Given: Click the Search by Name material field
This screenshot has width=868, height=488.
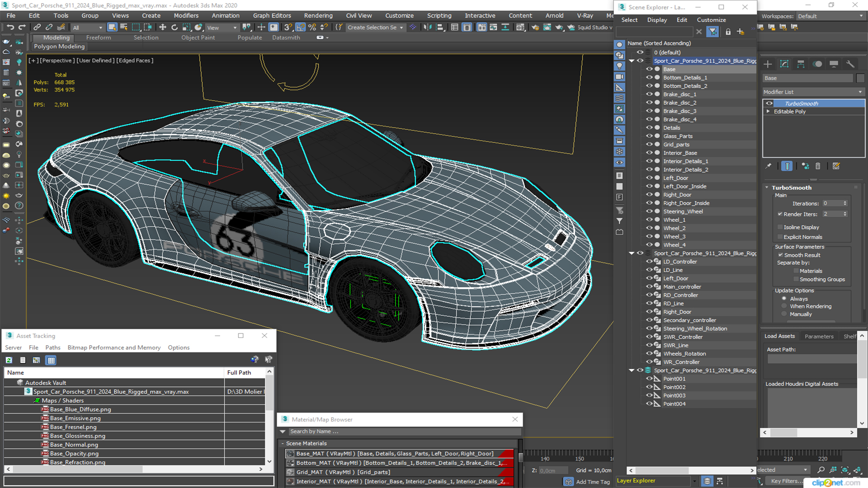Looking at the screenshot, I should 404,432.
